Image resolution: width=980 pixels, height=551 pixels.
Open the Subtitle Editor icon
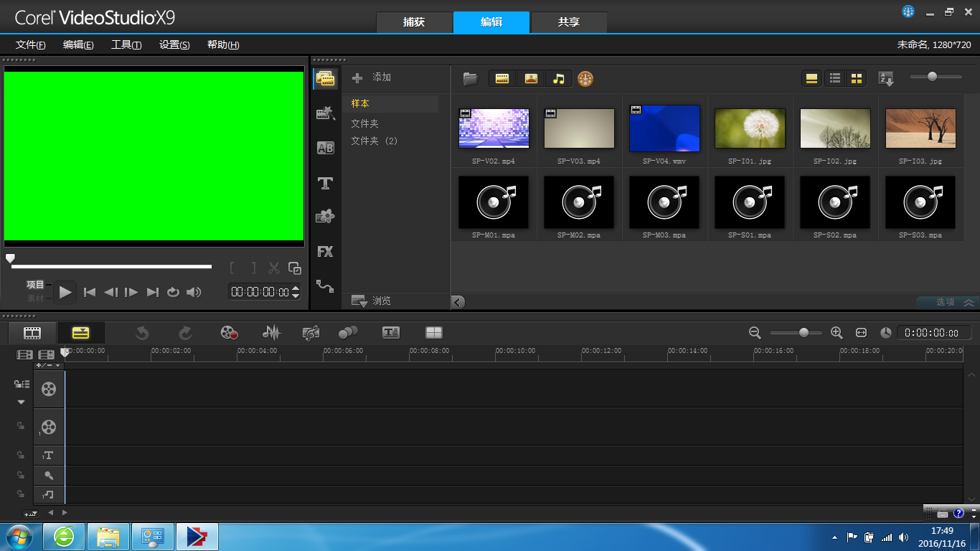click(391, 332)
